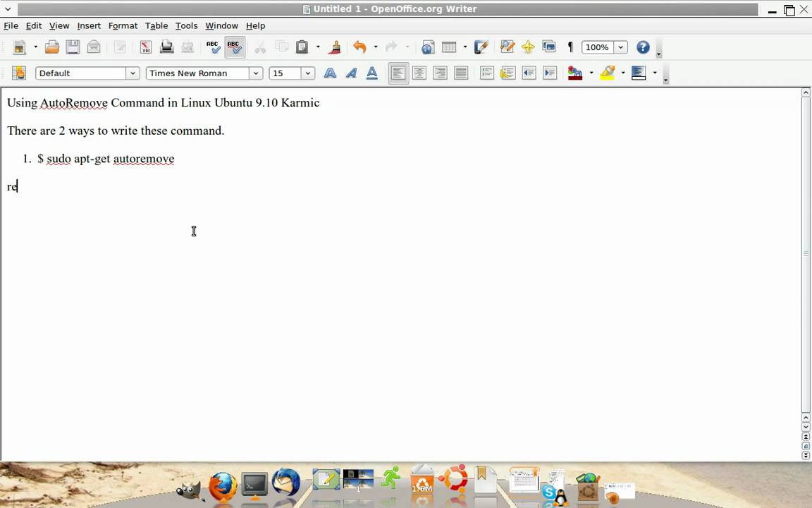
Task: Open the Navigator star icon
Action: pos(528,47)
